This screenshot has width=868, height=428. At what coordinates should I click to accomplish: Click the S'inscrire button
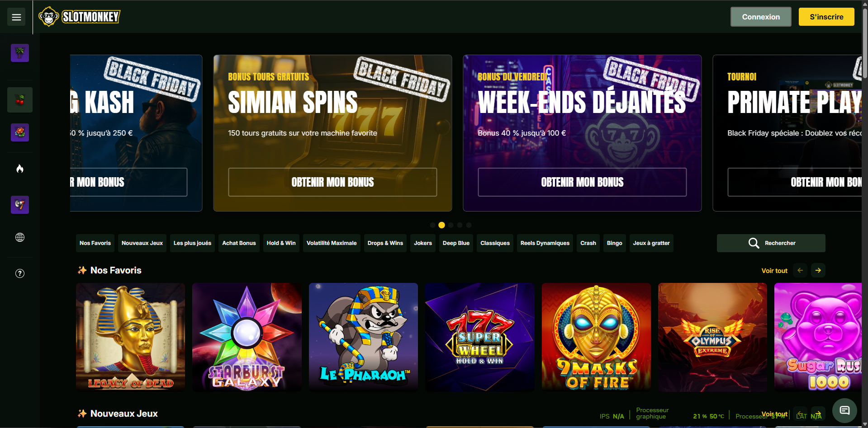[826, 17]
